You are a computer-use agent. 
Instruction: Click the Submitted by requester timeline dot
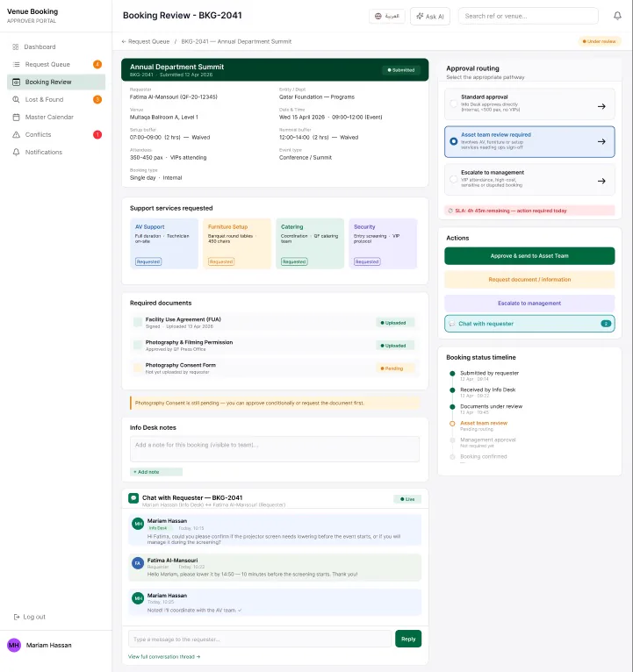pos(452,374)
